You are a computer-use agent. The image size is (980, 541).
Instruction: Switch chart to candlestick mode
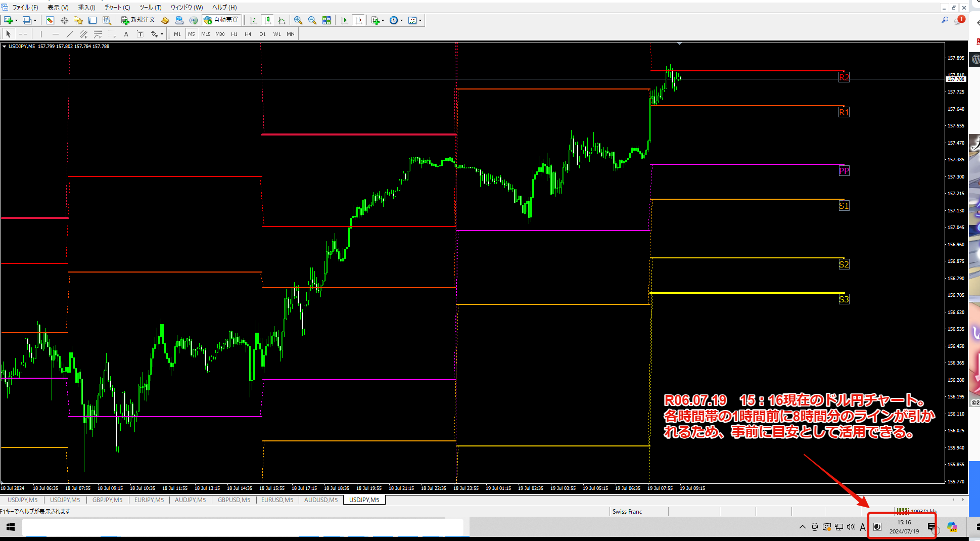pyautogui.click(x=267, y=20)
